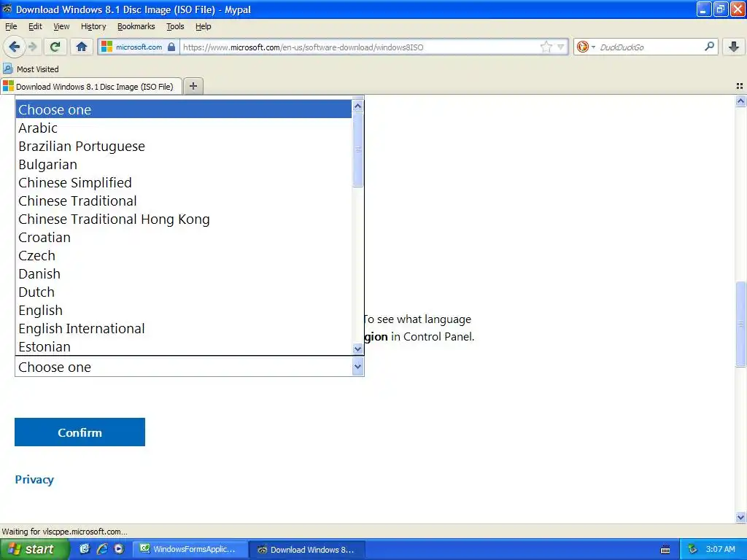The height and width of the screenshot is (560, 747).
Task: Select Arabic from the language list
Action: pos(184,128)
